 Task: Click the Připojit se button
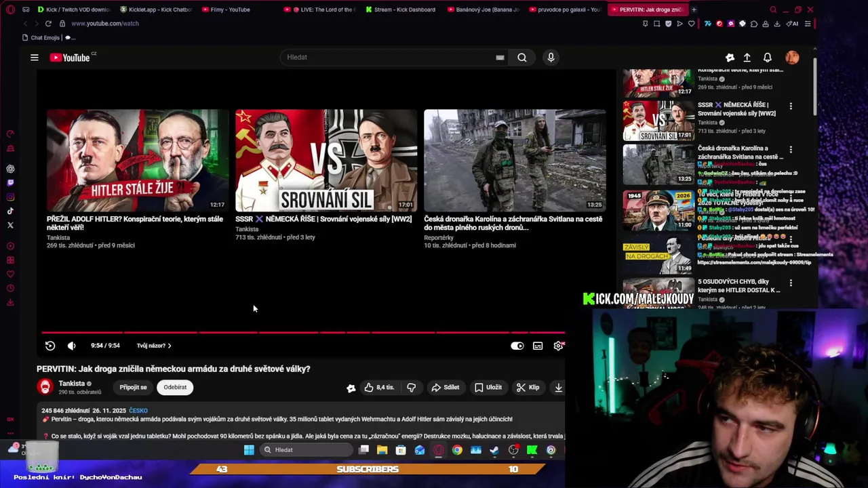[x=133, y=387]
